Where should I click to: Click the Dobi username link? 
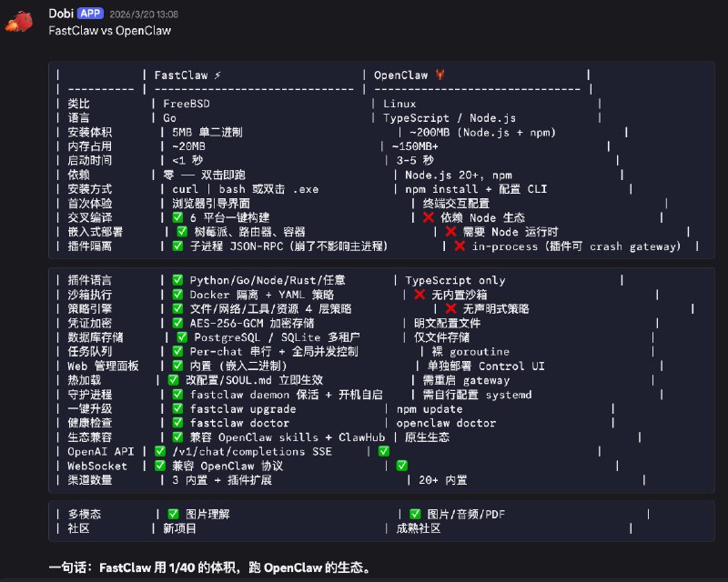pos(60,14)
